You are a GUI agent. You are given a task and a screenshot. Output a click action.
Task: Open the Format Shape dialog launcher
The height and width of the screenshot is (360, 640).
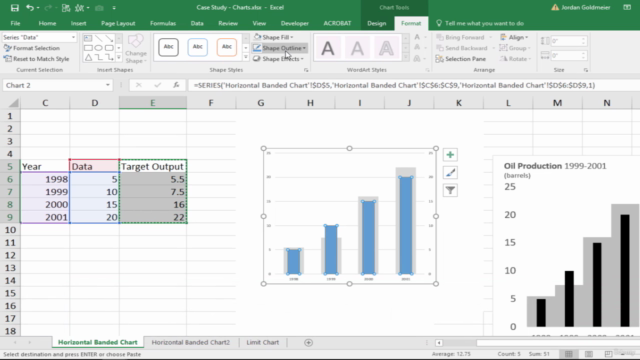tap(306, 70)
